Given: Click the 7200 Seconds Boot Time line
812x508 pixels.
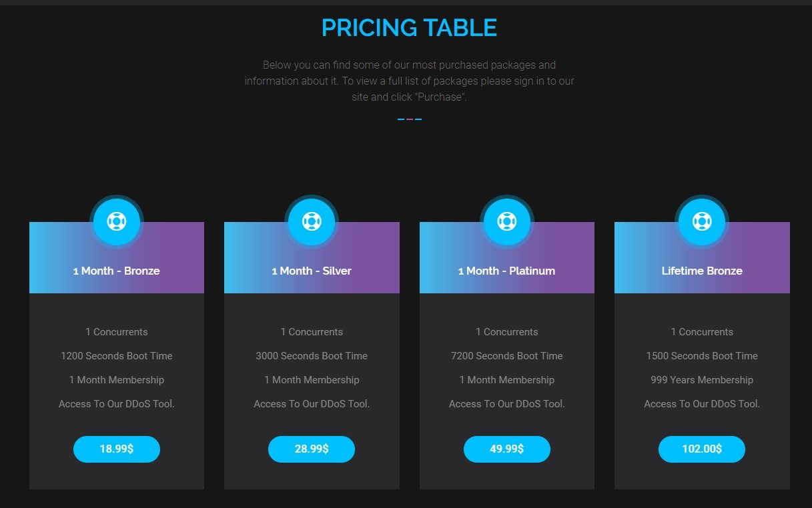Looking at the screenshot, I should click(507, 356).
